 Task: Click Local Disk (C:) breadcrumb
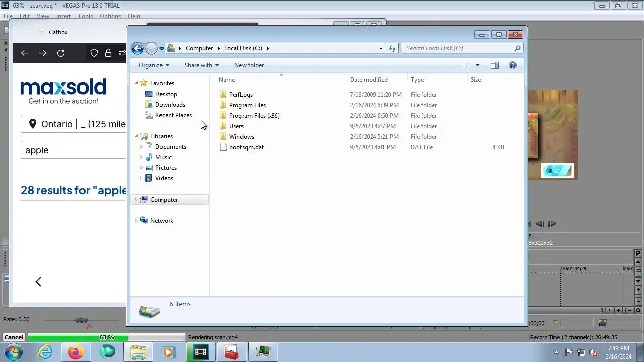coord(243,48)
